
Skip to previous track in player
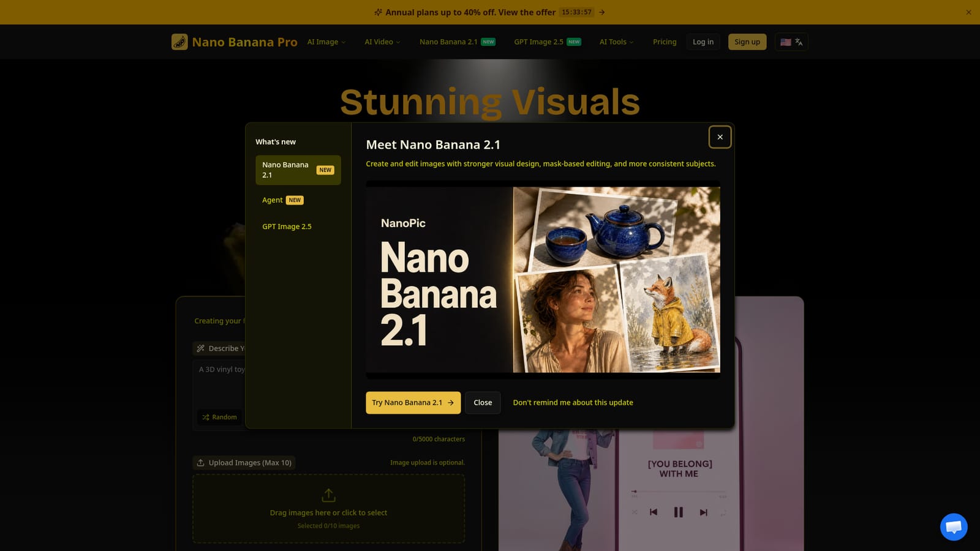(x=654, y=512)
